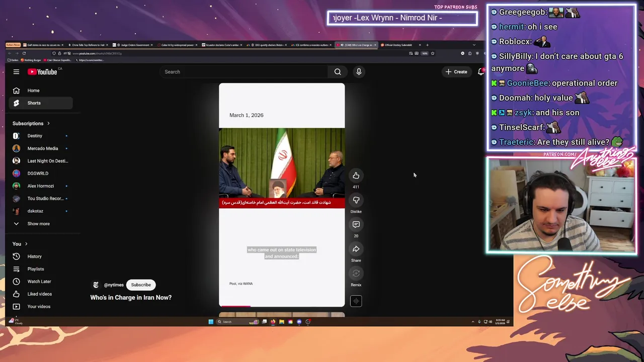Switch to Cuba hit by widespread tab
This screenshot has height=362, width=644.
(177, 45)
